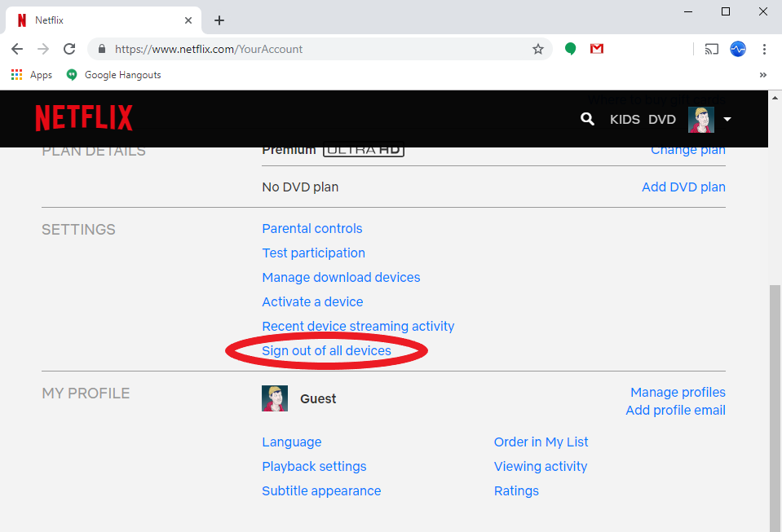Screen dimensions: 782x532
Task: Click the browser forward arrow
Action: tap(43, 49)
